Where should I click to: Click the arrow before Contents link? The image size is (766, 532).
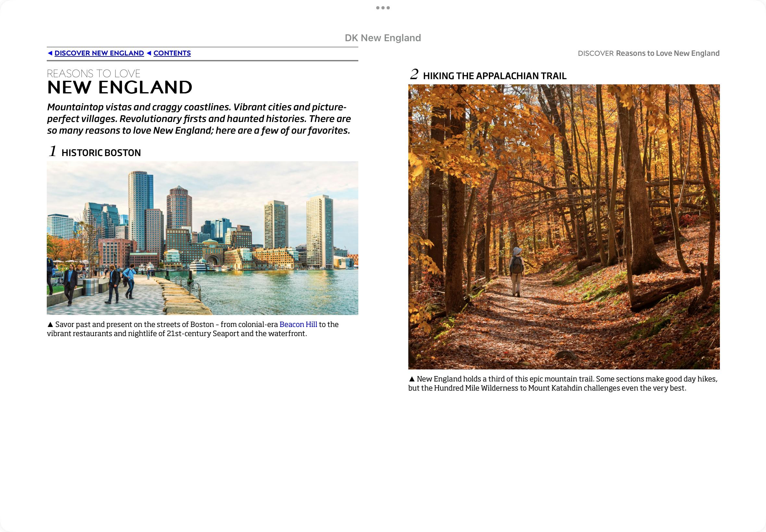click(x=149, y=53)
